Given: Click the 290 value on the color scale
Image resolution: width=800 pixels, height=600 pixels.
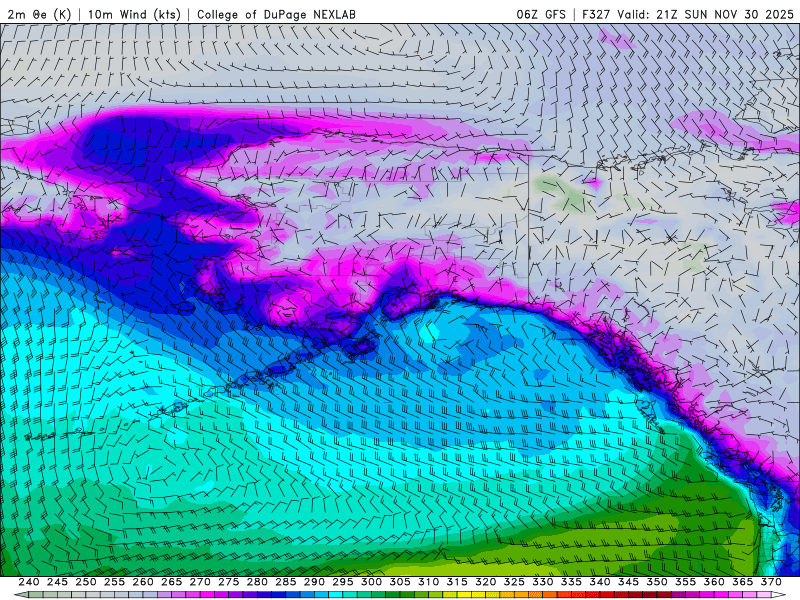Looking at the screenshot, I should [x=314, y=582].
